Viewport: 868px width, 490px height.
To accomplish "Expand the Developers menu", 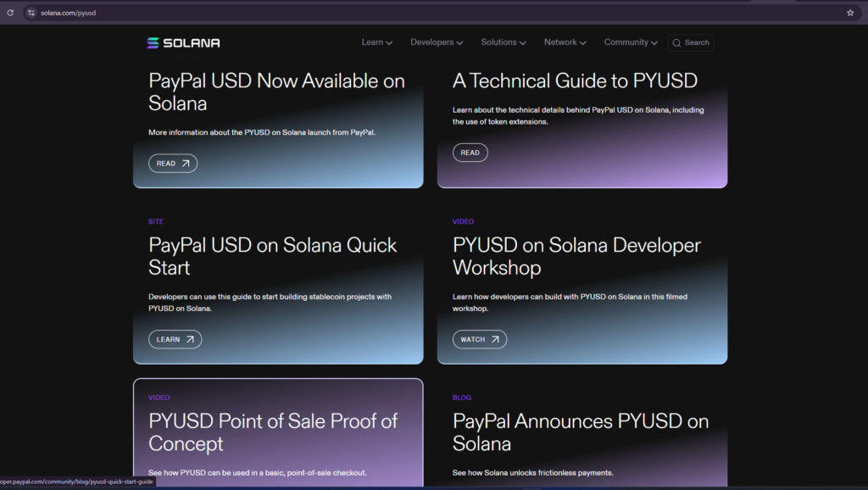I will point(437,42).
